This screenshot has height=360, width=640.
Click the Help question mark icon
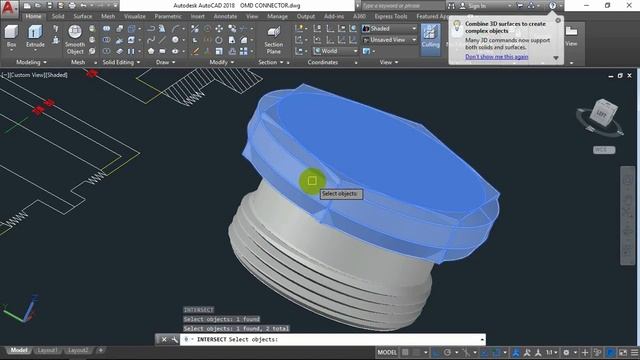[x=552, y=6]
